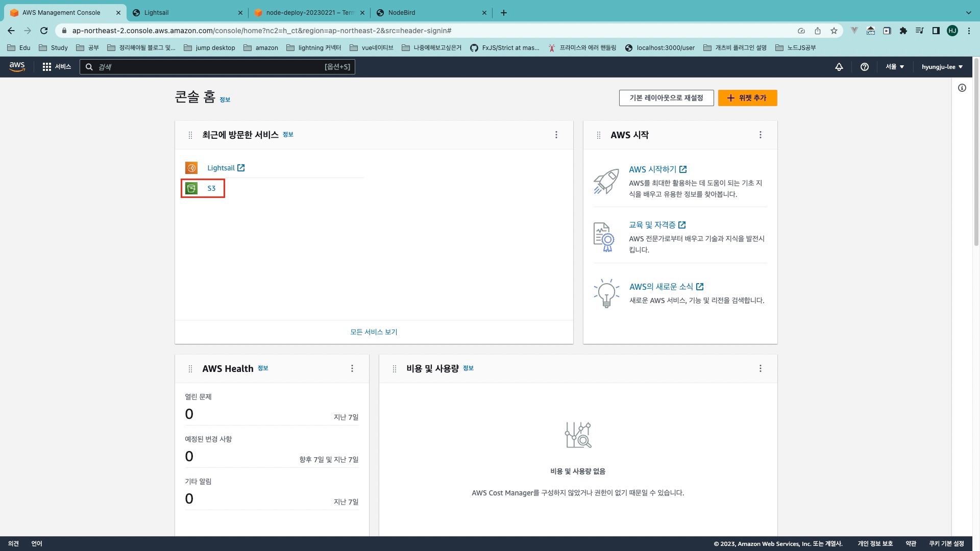Click the page vertical scrollbar

click(976, 153)
